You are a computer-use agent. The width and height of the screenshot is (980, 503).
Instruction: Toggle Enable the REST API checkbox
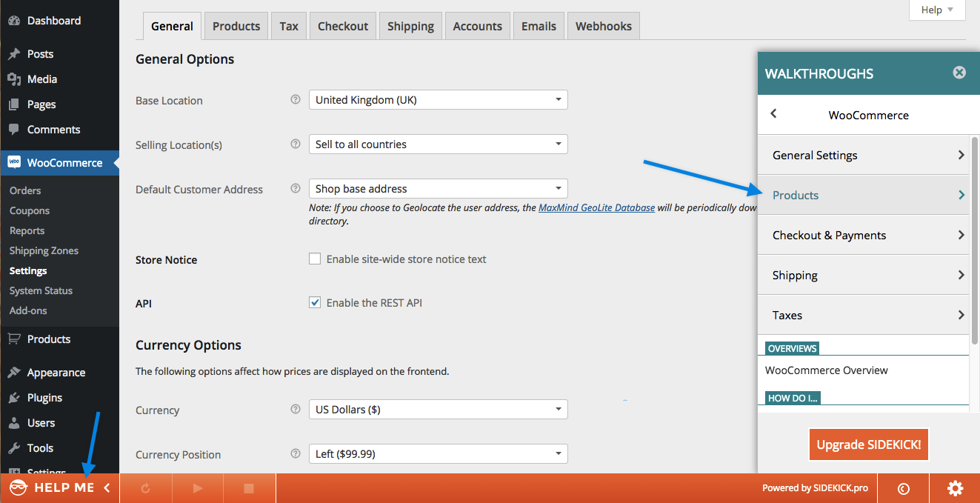pos(315,302)
